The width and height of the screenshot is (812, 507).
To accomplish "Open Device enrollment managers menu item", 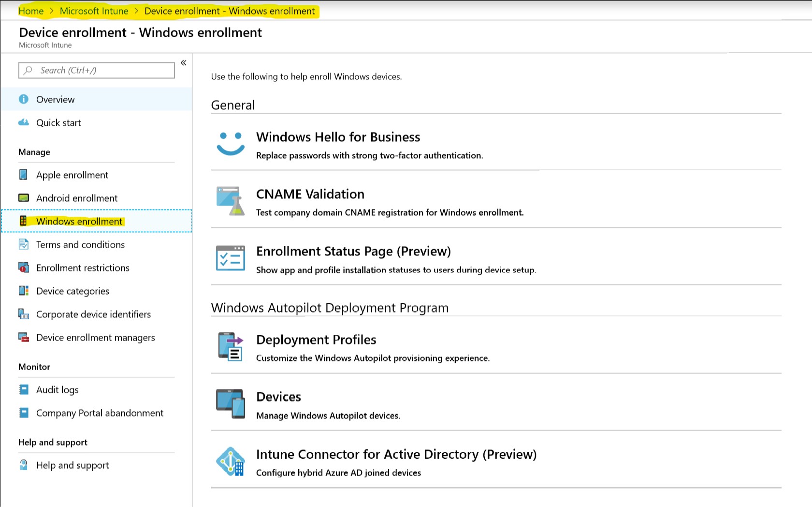I will click(x=97, y=337).
